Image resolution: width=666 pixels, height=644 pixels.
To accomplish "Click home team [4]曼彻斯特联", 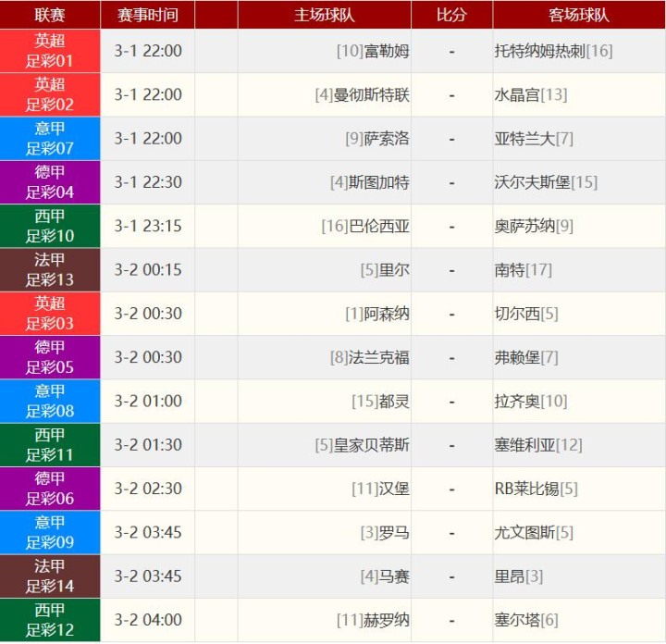I will click(363, 95).
